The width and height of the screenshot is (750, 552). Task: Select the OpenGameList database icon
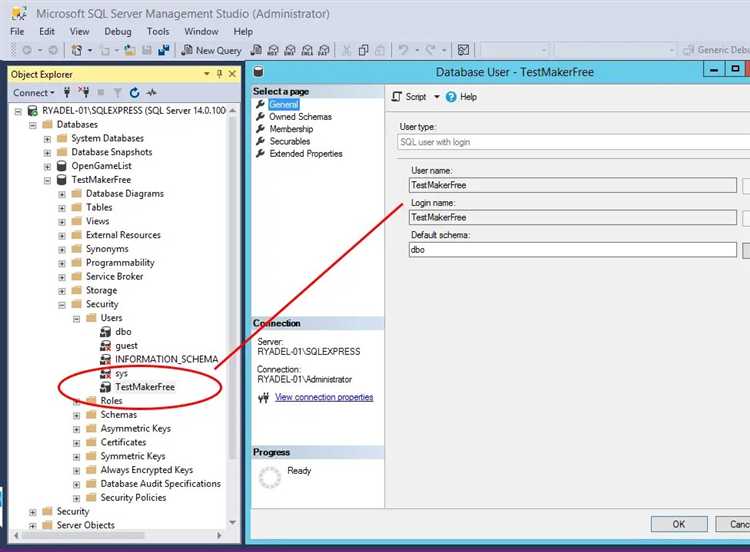tap(62, 166)
